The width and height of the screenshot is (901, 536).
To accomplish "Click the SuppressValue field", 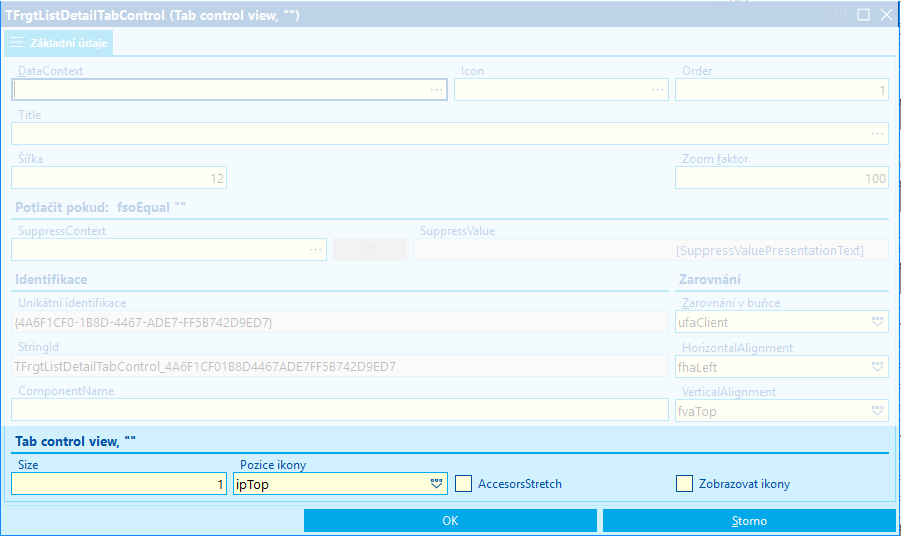I will coord(650,250).
